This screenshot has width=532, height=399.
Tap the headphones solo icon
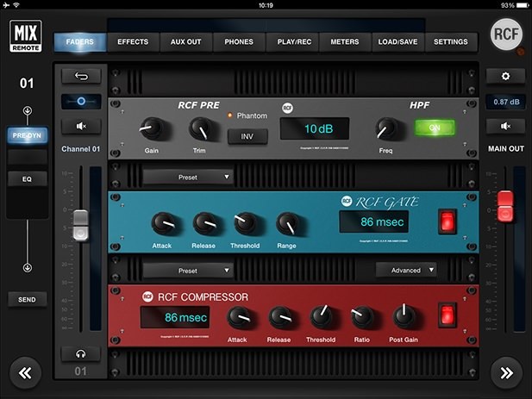coord(81,353)
